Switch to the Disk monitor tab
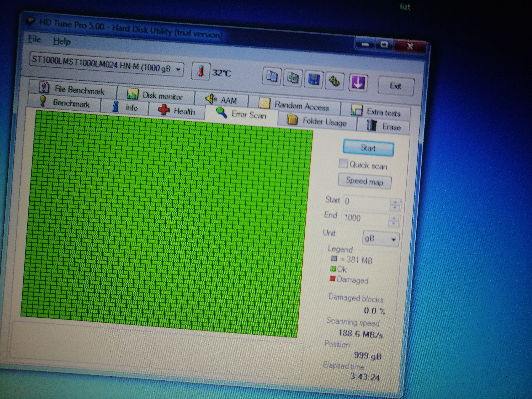Screen dimensions: 532x399 pyautogui.click(x=156, y=95)
